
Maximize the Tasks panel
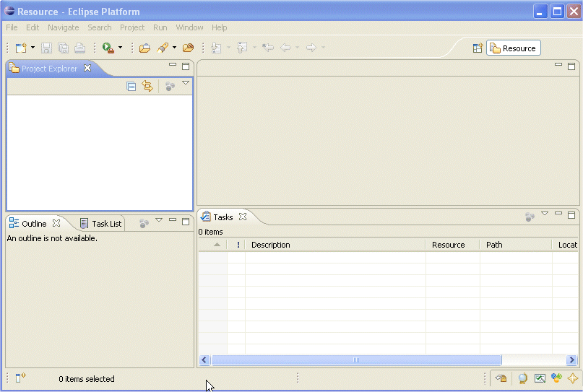pos(571,215)
